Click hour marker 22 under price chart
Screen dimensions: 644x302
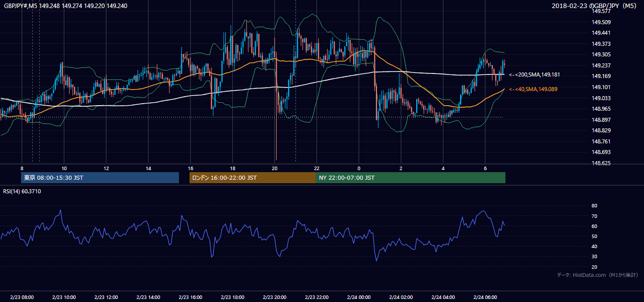tap(316, 168)
